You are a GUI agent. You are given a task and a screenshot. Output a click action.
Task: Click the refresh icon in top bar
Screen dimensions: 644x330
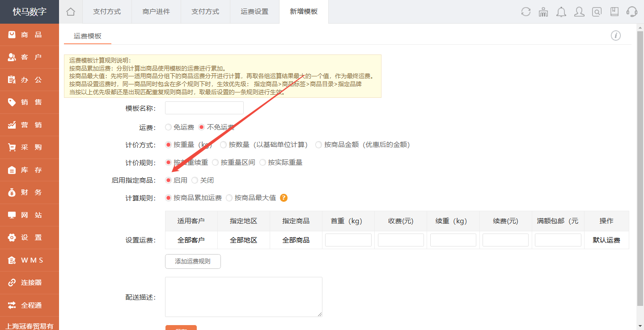[526, 12]
